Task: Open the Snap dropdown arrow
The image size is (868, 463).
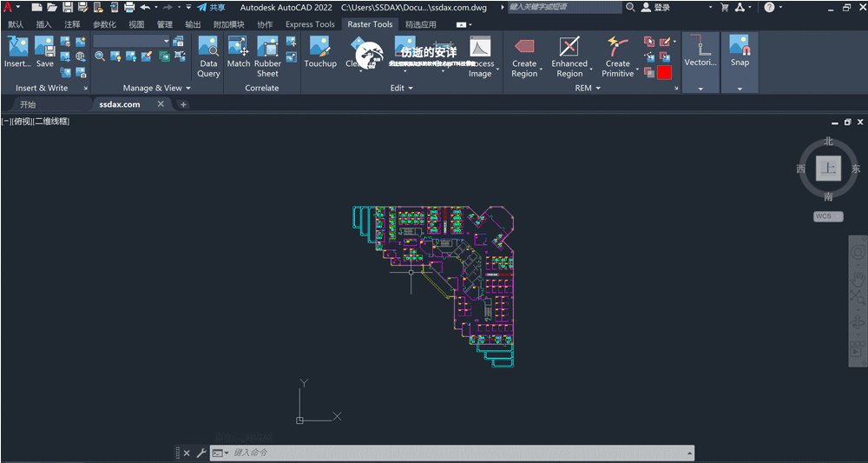Action: coord(740,89)
